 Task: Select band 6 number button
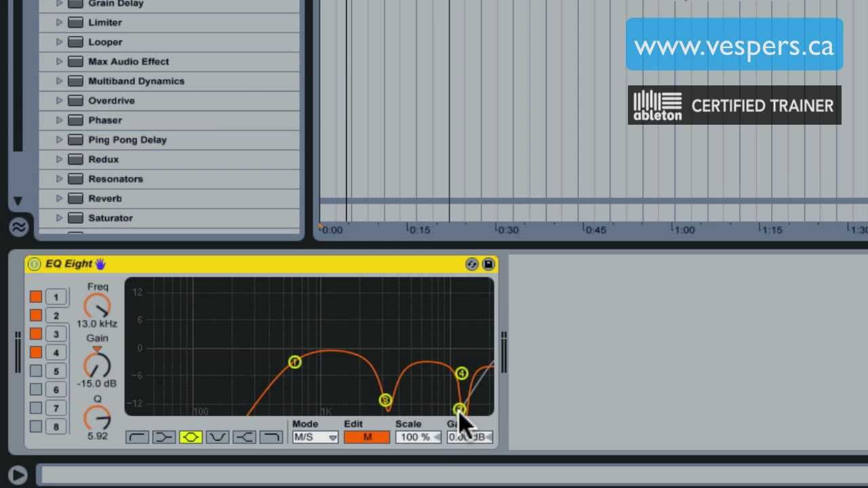(56, 389)
